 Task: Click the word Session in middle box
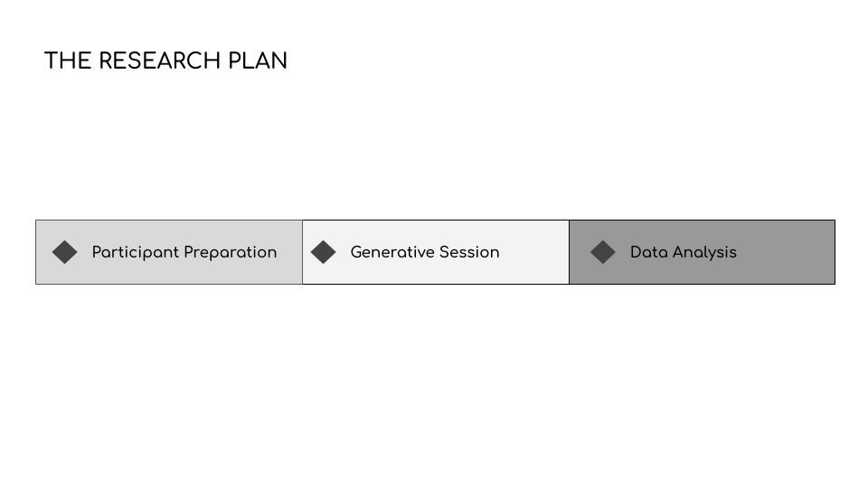(469, 252)
